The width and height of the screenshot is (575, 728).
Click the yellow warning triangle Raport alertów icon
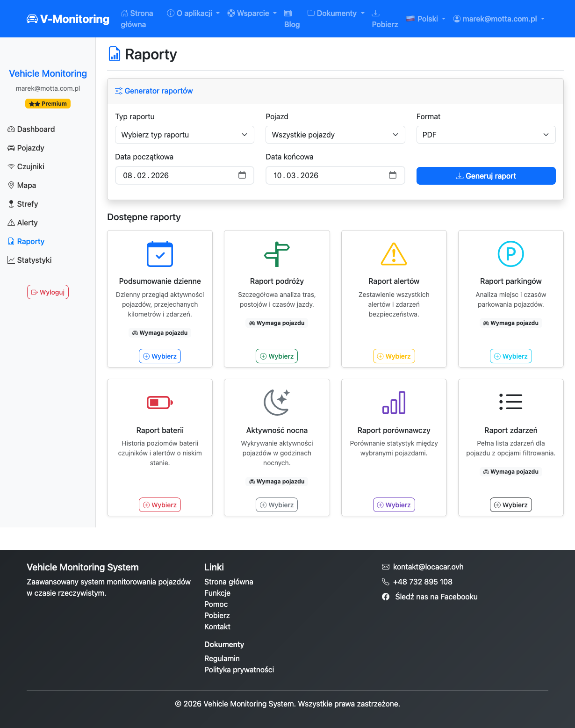pos(394,254)
